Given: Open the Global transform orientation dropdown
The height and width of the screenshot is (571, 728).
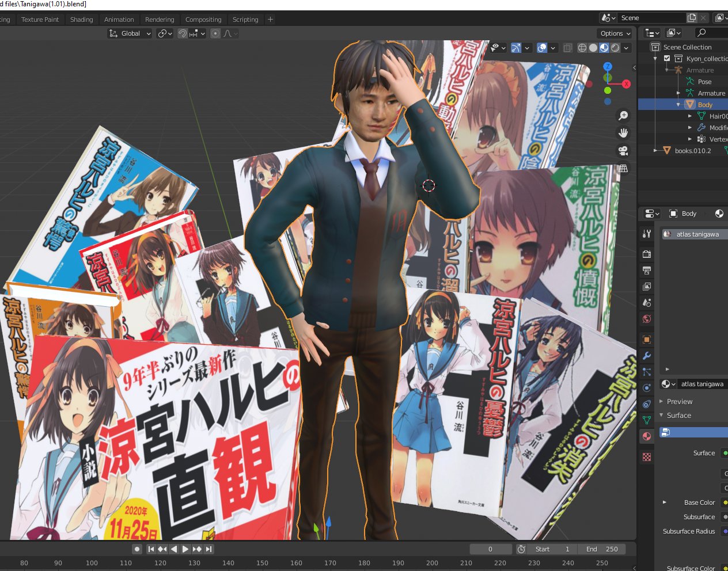Looking at the screenshot, I should (130, 33).
